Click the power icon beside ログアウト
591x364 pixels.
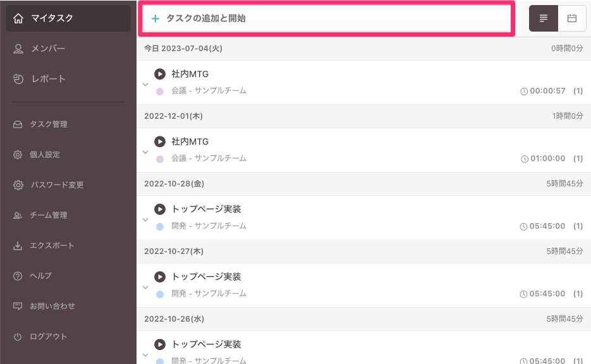point(18,337)
